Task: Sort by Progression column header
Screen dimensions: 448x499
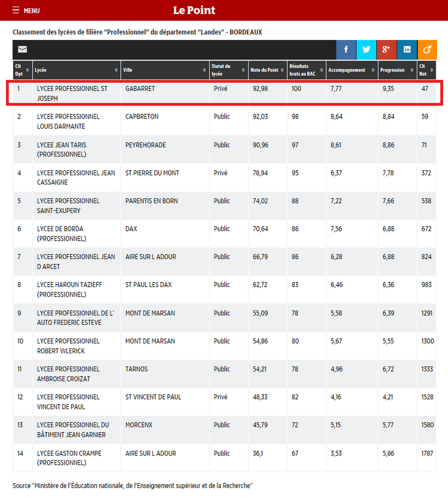Action: click(x=397, y=70)
